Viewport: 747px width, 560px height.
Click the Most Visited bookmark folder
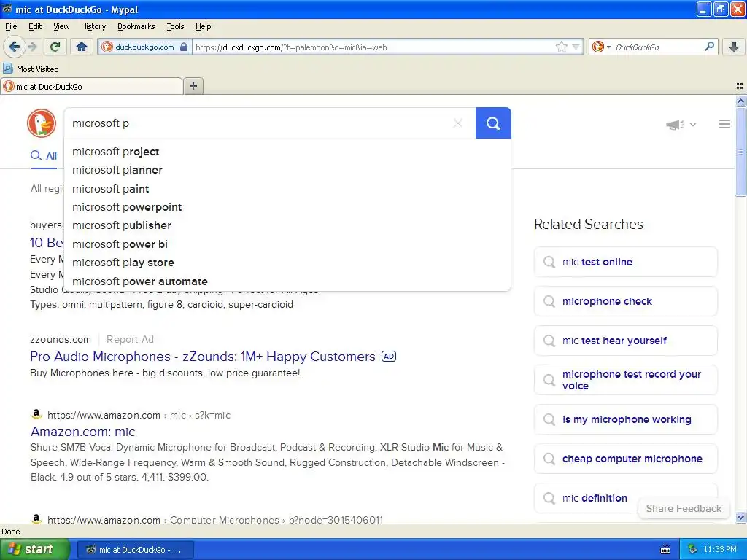pyautogui.click(x=31, y=69)
